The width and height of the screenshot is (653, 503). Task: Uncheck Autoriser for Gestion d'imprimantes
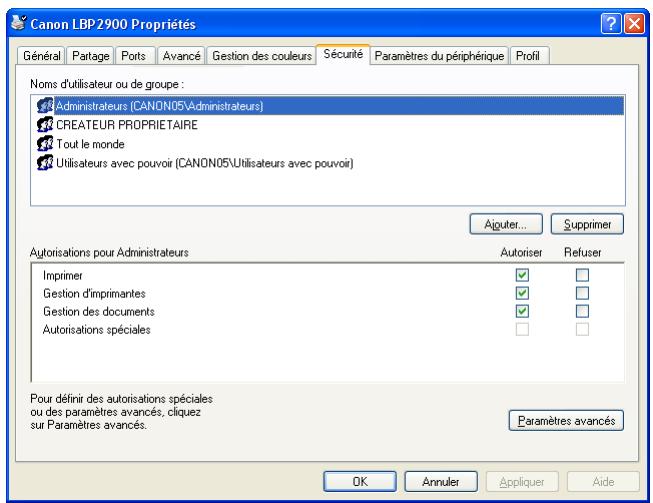pos(522,293)
